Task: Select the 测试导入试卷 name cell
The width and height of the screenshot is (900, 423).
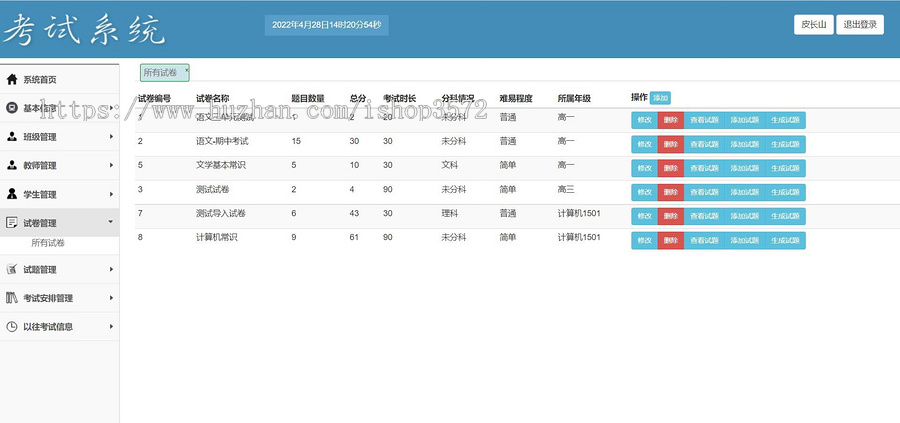Action: point(221,214)
